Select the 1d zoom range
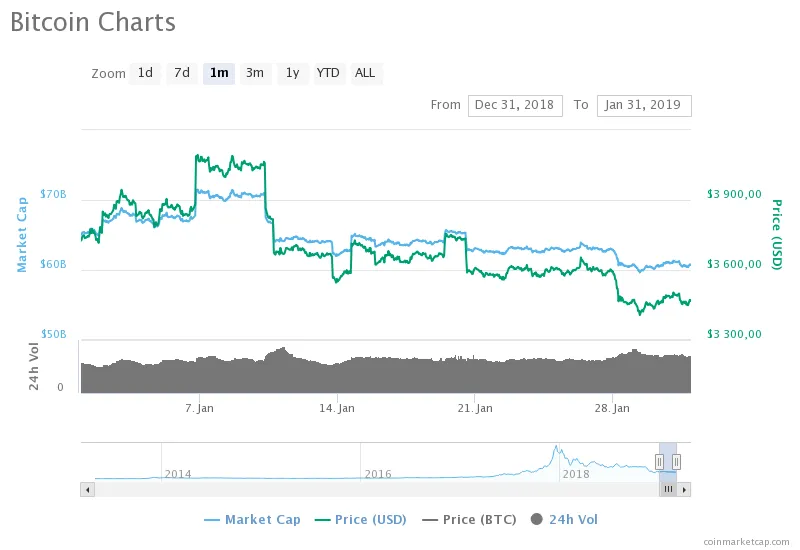 click(x=145, y=73)
